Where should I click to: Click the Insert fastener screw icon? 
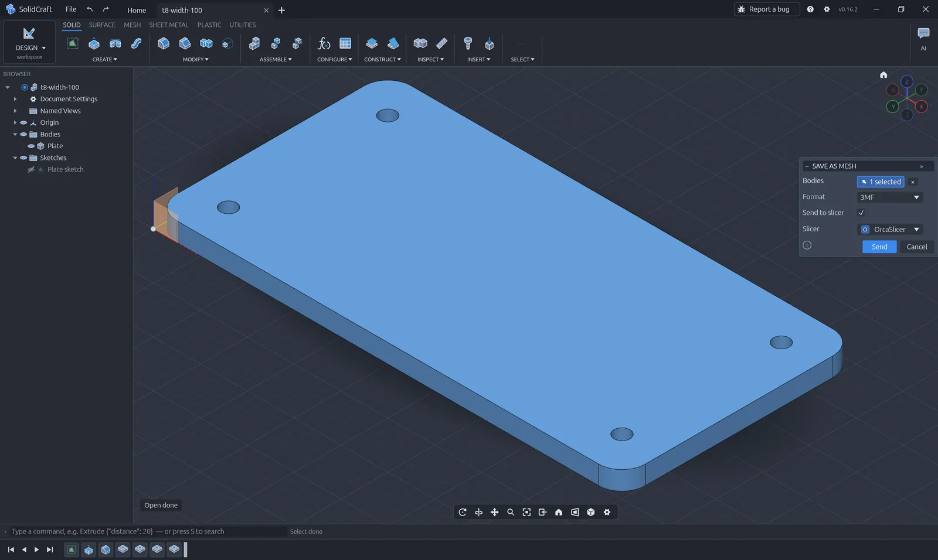[468, 43]
